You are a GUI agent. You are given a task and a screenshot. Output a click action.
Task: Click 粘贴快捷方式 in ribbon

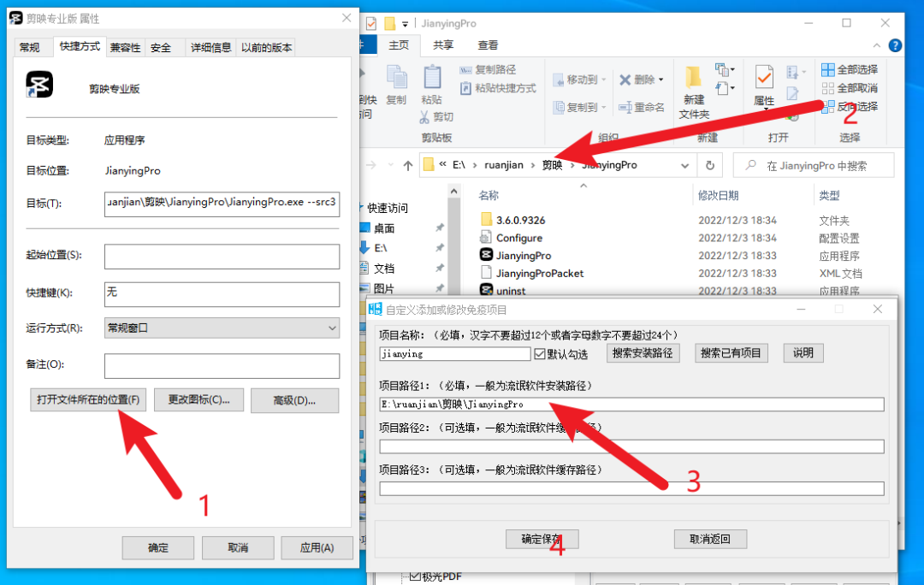(x=499, y=88)
